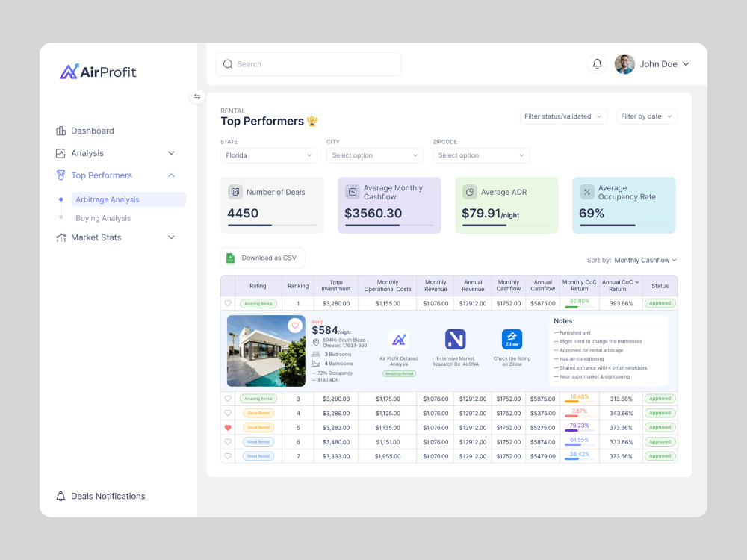Click John Doe's profile avatar
The width and height of the screenshot is (747, 560).
[624, 63]
